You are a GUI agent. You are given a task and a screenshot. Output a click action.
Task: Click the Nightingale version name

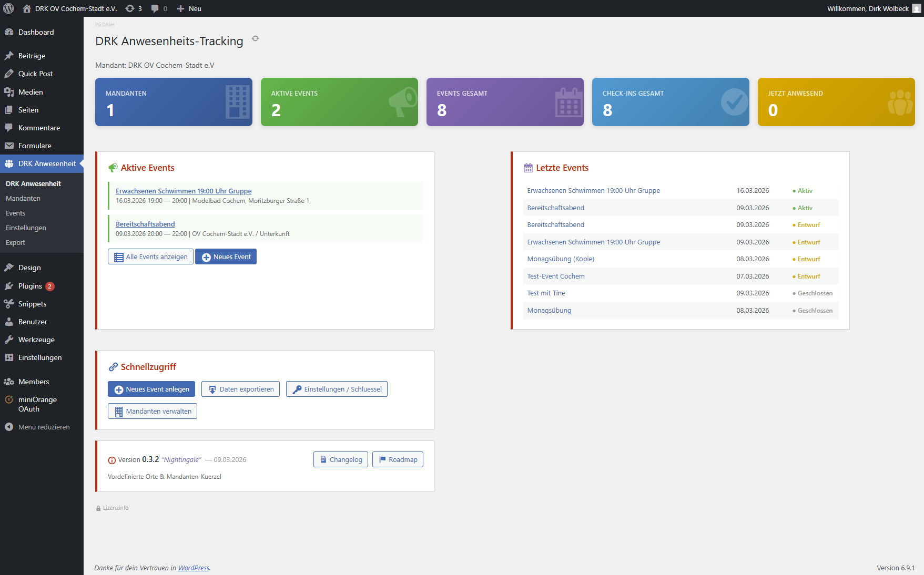click(181, 460)
